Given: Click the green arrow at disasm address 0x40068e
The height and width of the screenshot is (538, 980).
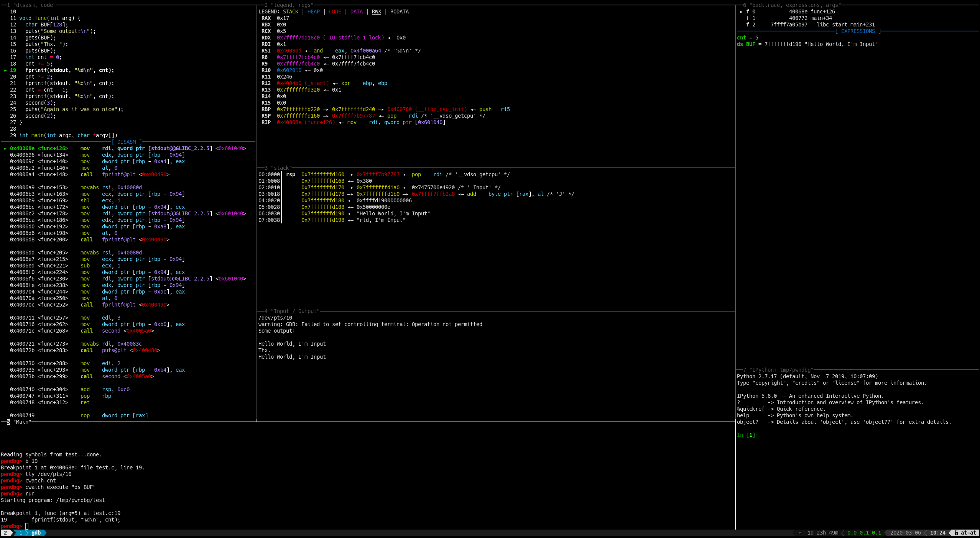Looking at the screenshot, I should tap(5, 149).
